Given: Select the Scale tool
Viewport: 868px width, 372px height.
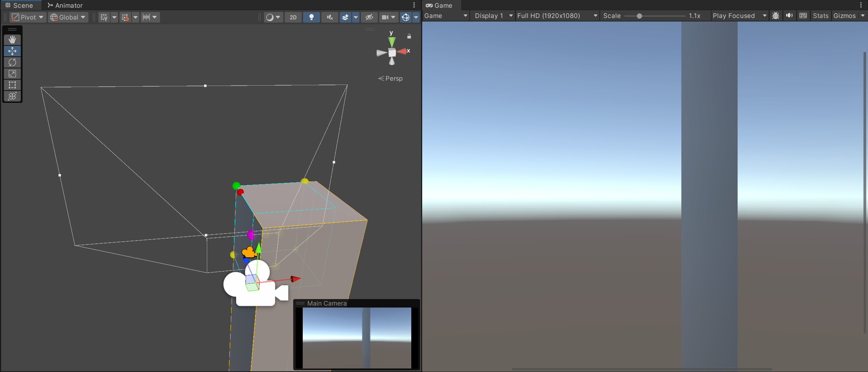Looking at the screenshot, I should point(12,74).
